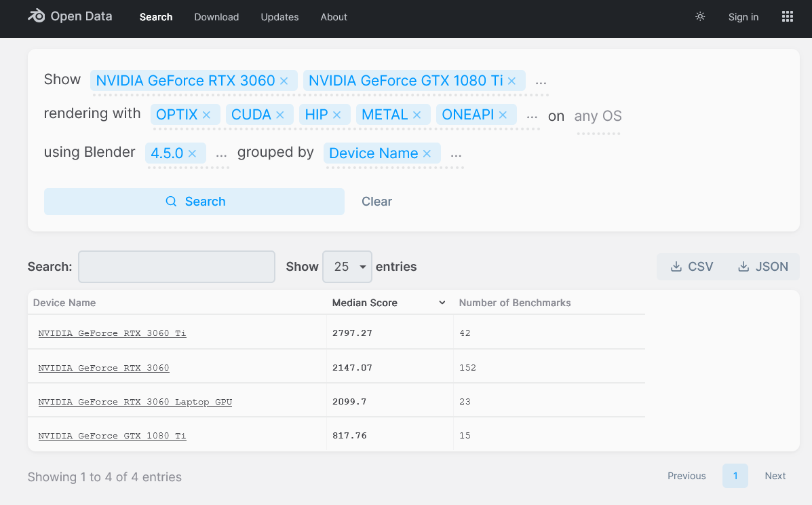
Task: Select benchmark count 23 cell
Action: (465, 402)
